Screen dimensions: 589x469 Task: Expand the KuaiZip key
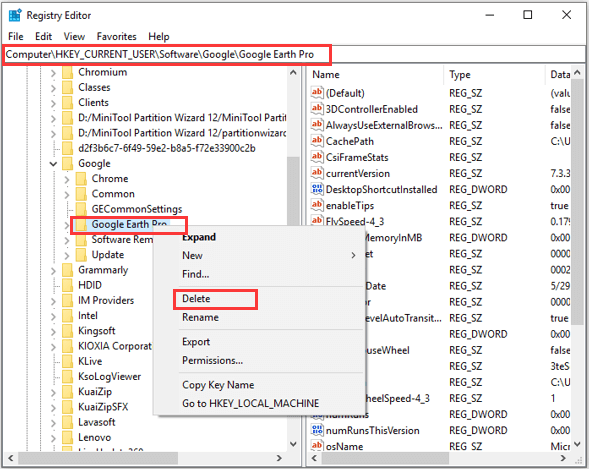tap(53, 392)
